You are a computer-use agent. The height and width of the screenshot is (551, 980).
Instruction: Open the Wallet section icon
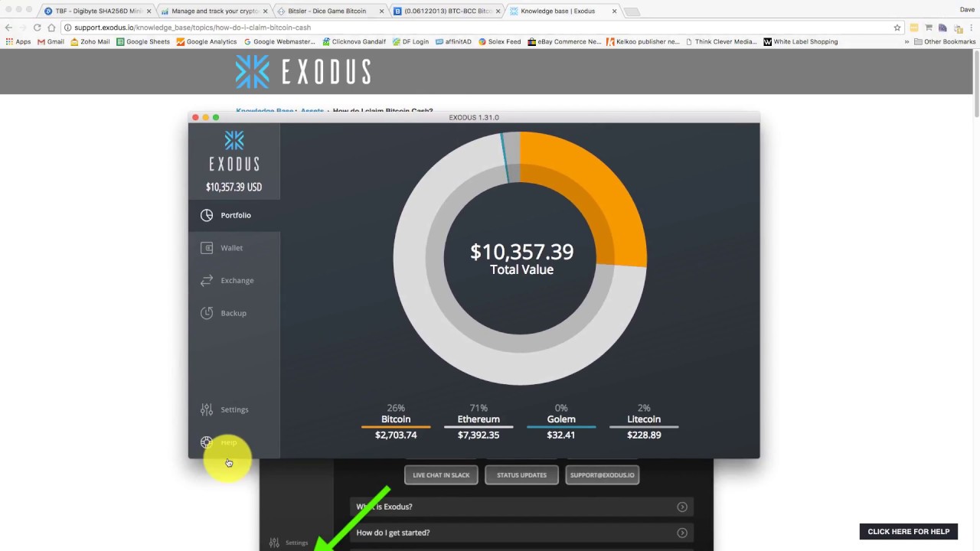coord(207,248)
